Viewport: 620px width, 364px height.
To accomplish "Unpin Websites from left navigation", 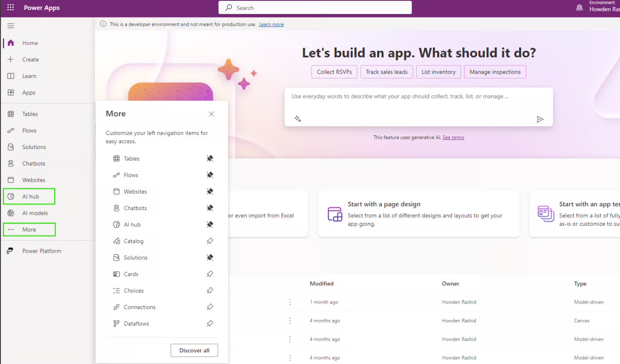I will tap(210, 192).
